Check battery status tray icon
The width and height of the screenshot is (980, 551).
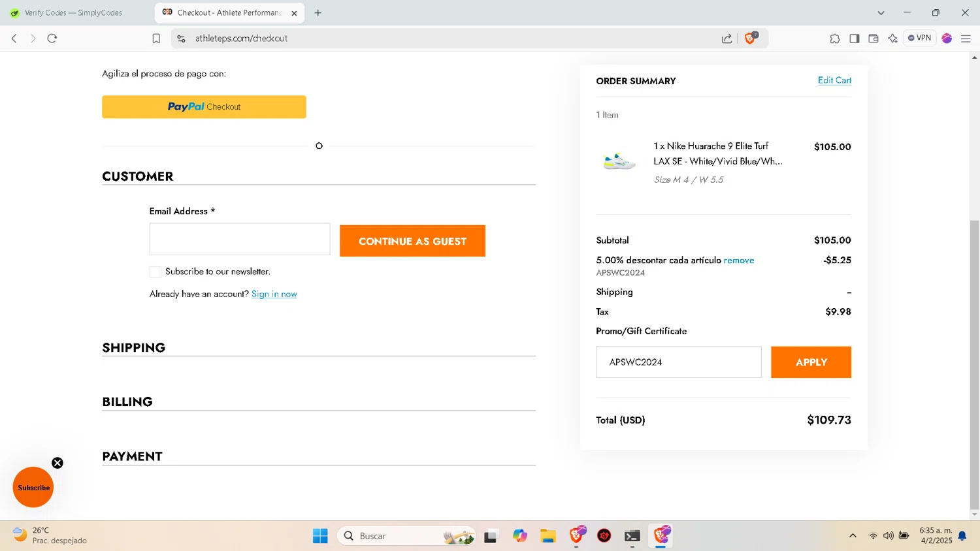pos(904,536)
